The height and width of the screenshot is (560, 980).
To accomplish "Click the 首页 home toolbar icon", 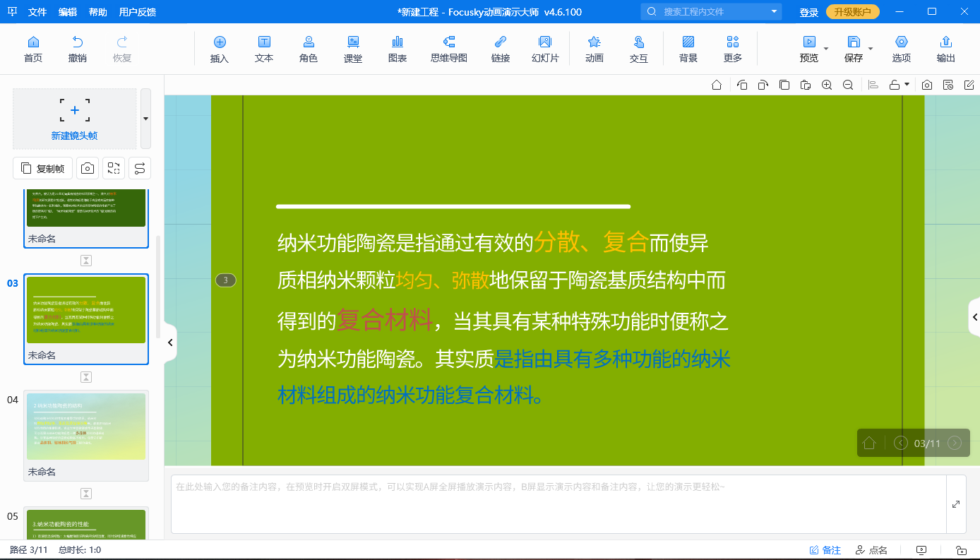I will tap(33, 49).
